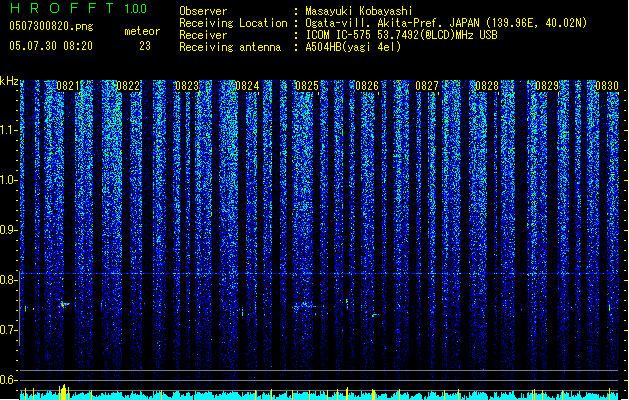Click the HROFFT title text
This screenshot has width=629, height=400.
tap(62, 8)
